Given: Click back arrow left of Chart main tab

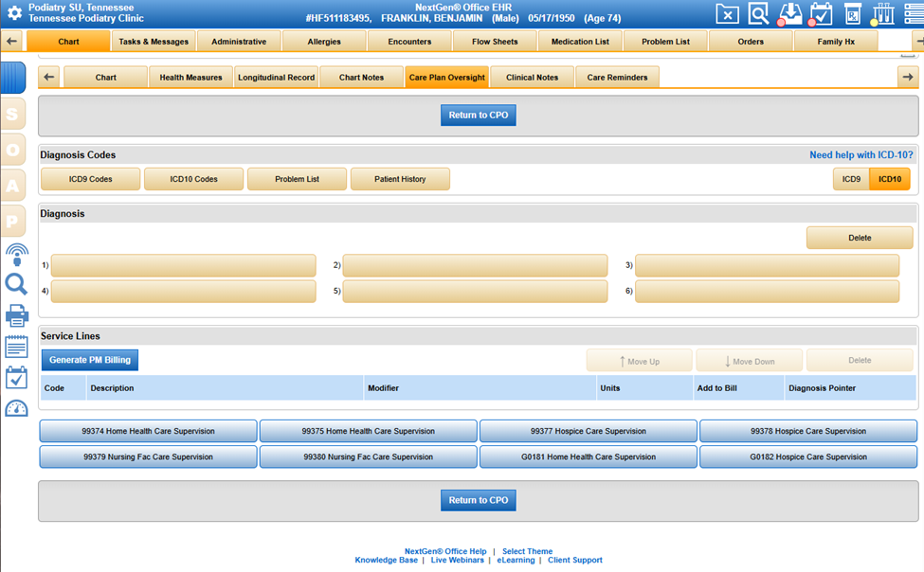Looking at the screenshot, I should [12, 42].
